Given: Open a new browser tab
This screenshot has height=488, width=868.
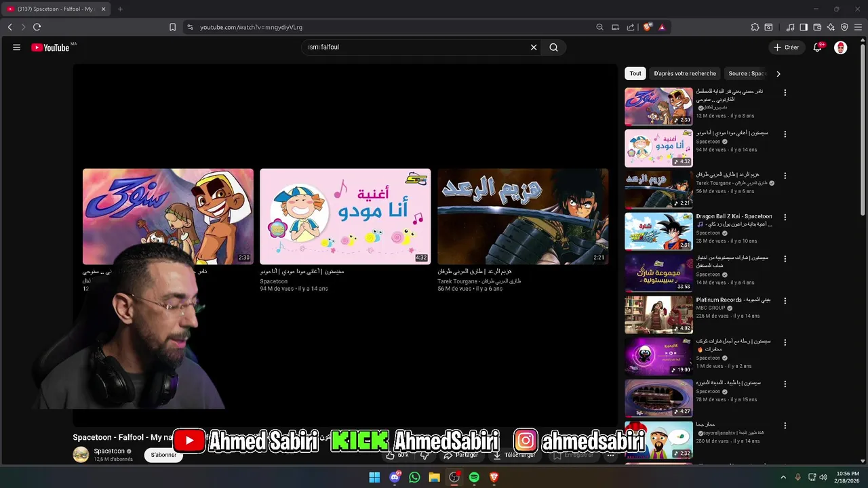Looking at the screenshot, I should pos(120,9).
